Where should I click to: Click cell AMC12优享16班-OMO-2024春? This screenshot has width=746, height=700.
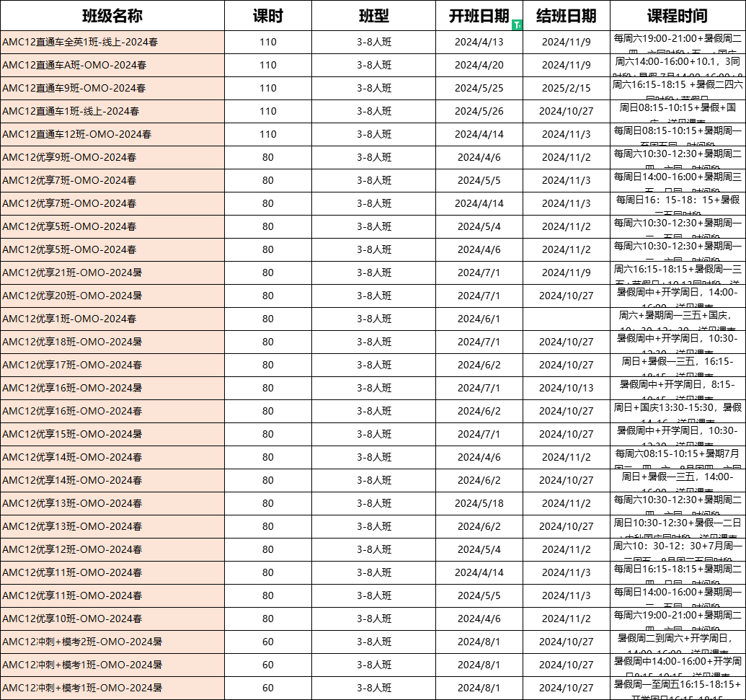112,411
